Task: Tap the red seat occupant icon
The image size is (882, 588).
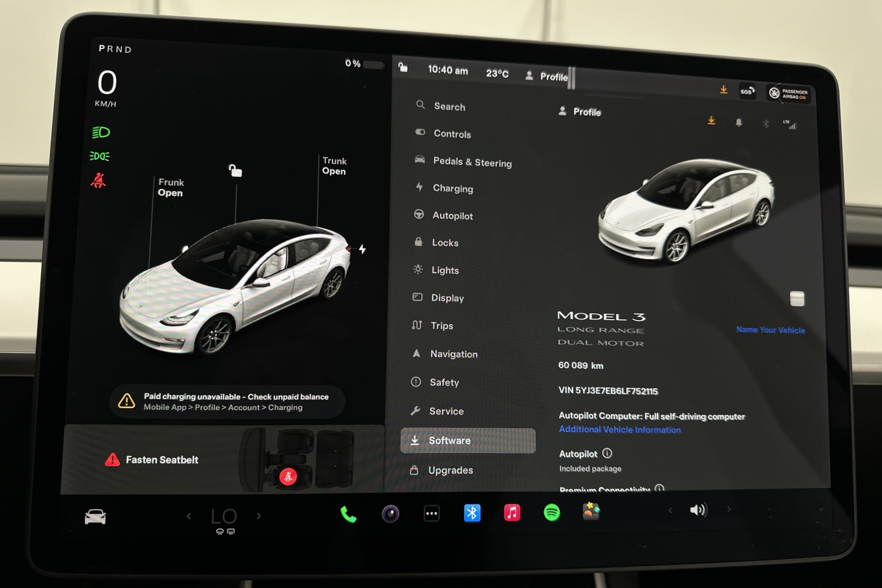Action: click(x=288, y=476)
